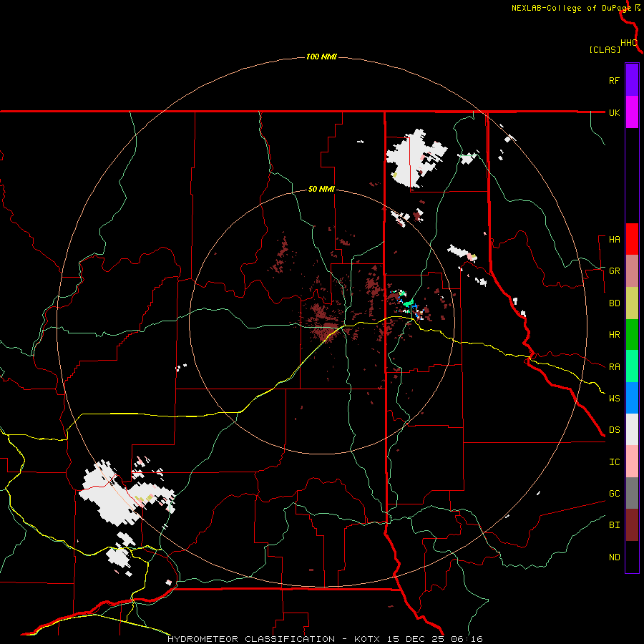Screen dimensions: 644x644
Task: Click the magenta UK legend color swatch
Action: [632, 112]
